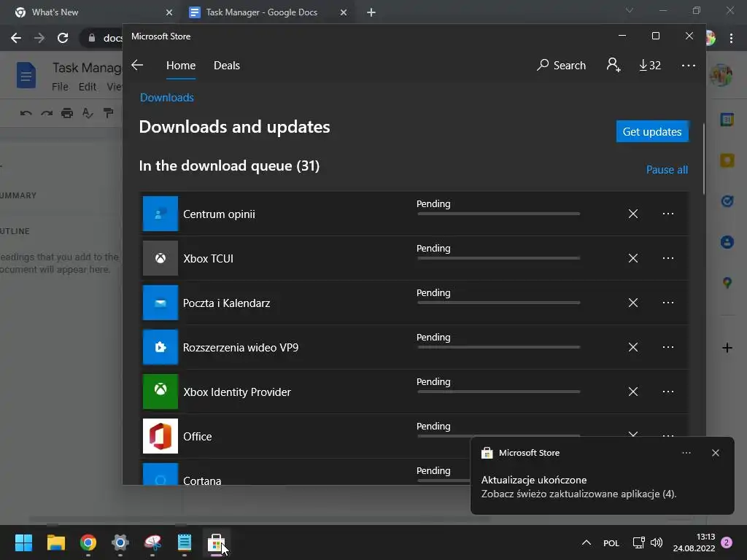Click the Rozszerzenia wideo VP9 app icon
The height and width of the screenshot is (560, 747).
point(160,347)
